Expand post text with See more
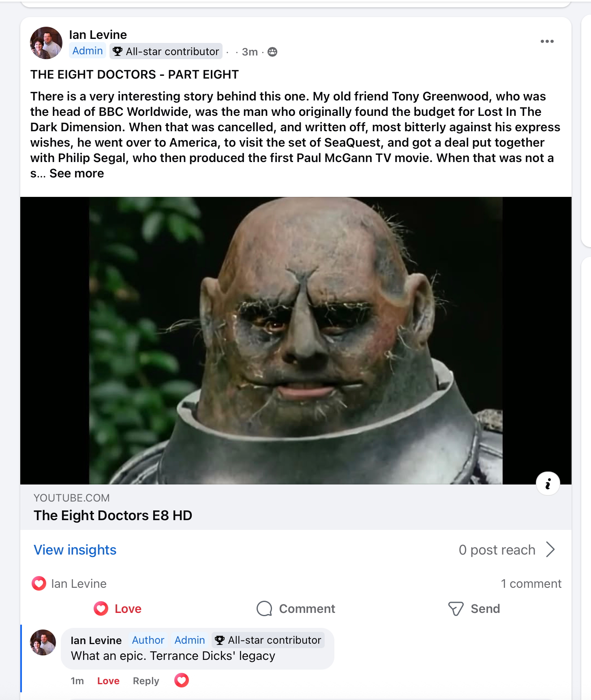Viewport: 591px width, 700px height. pyautogui.click(x=77, y=173)
